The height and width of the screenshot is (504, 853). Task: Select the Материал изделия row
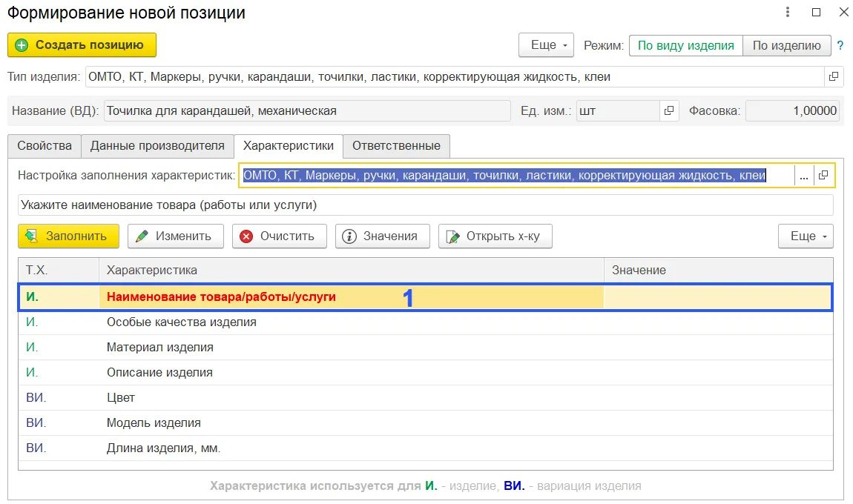pos(426,348)
